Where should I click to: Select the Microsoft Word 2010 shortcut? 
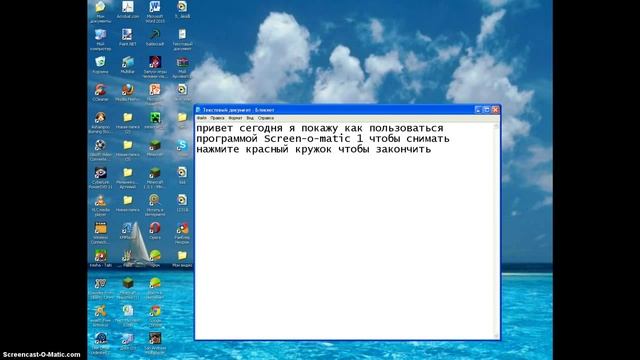tap(155, 11)
